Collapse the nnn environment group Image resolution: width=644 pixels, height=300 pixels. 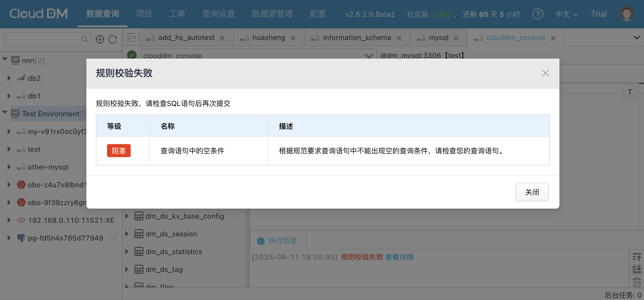click(5, 59)
